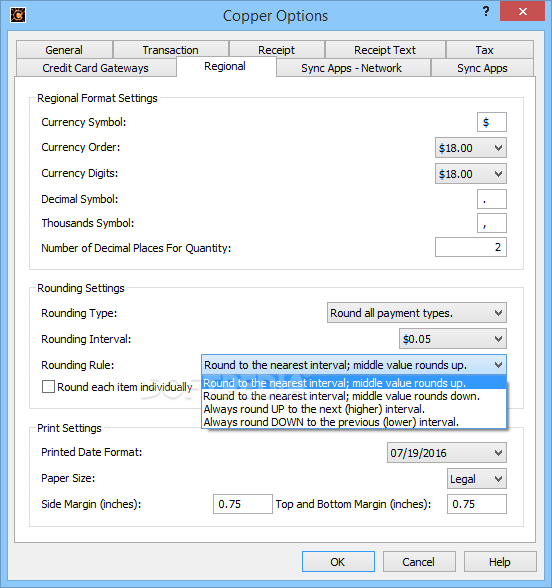Image resolution: width=552 pixels, height=588 pixels.
Task: Collapse the Rounding Rule dropdown
Action: (x=354, y=365)
